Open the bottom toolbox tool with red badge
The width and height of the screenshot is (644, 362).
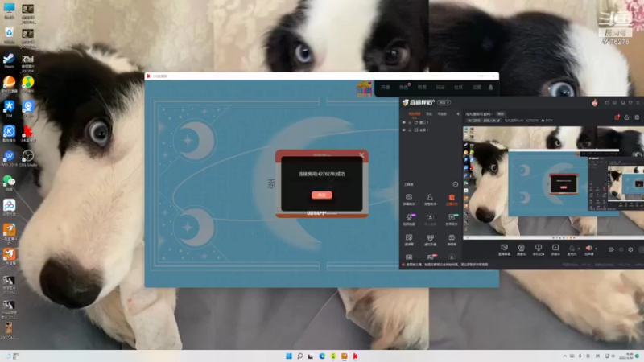pyautogui.click(x=431, y=257)
